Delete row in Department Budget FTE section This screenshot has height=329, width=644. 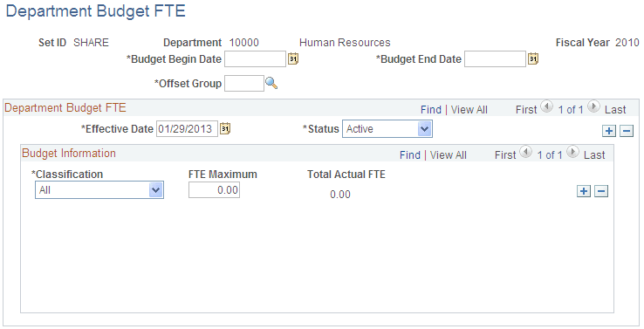627,131
